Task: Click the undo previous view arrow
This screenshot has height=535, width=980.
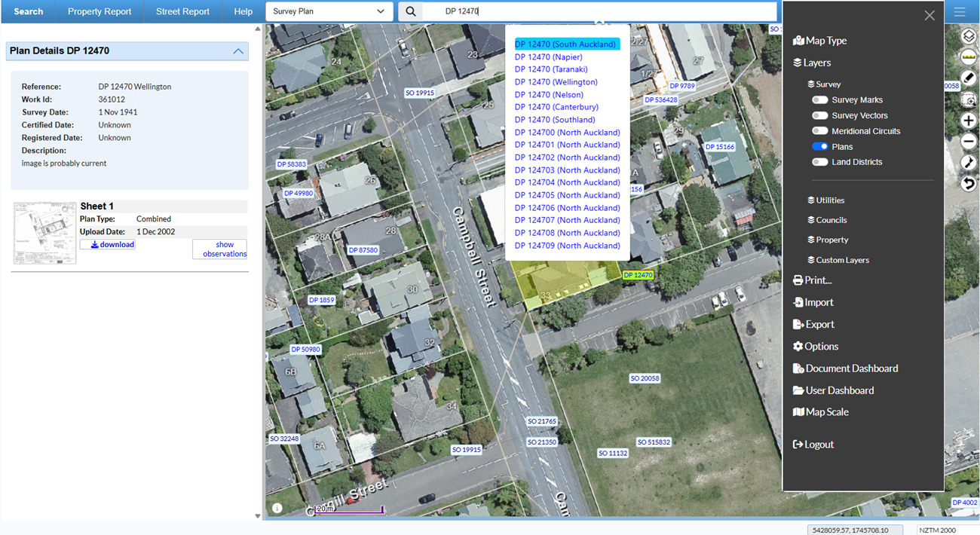Action: (969, 183)
